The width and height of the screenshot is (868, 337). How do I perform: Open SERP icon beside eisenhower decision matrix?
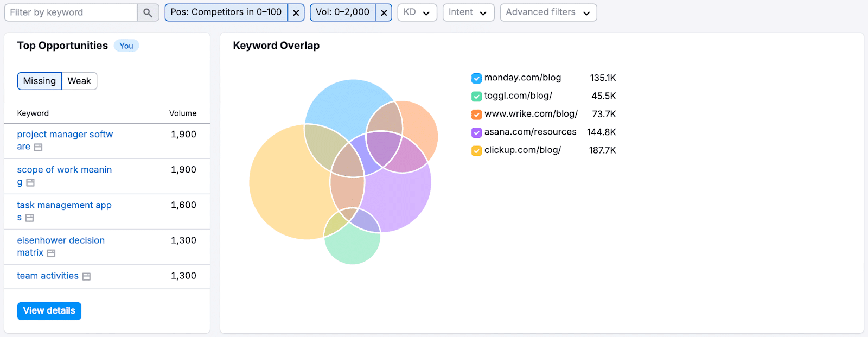51,253
